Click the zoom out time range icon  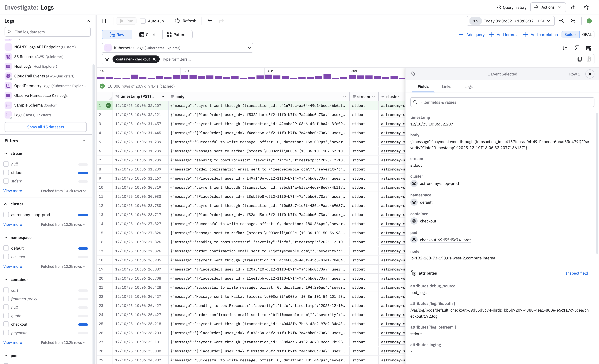coord(562,21)
